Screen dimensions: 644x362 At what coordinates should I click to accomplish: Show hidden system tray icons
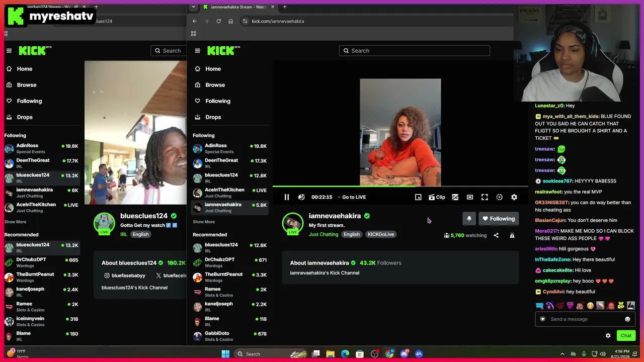tap(562, 354)
